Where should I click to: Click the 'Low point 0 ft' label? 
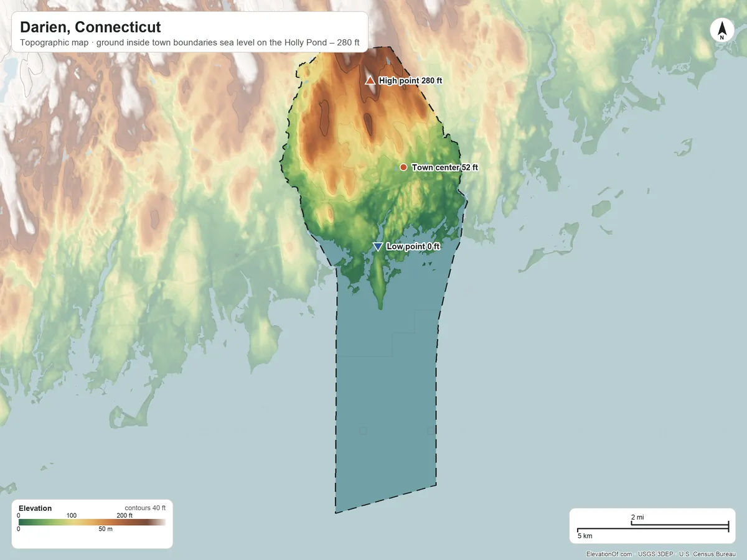[413, 246]
